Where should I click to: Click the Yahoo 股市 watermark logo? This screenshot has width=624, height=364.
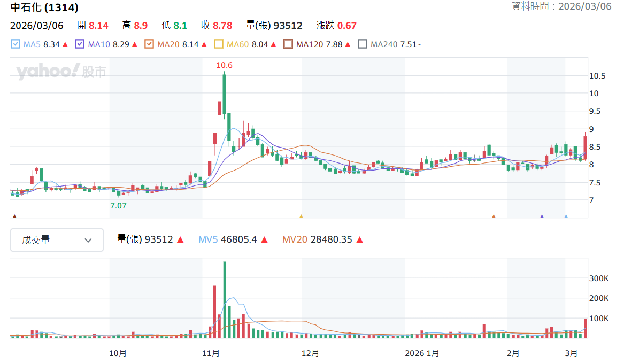click(x=61, y=72)
